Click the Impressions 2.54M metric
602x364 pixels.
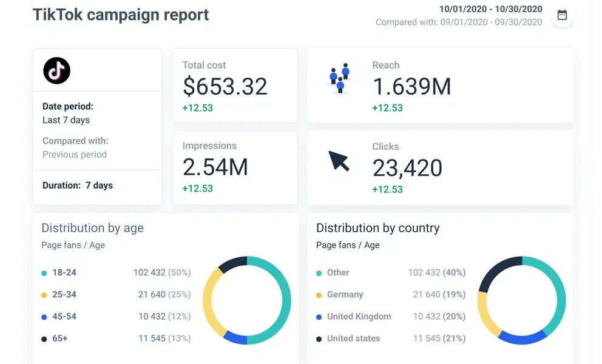(x=215, y=167)
